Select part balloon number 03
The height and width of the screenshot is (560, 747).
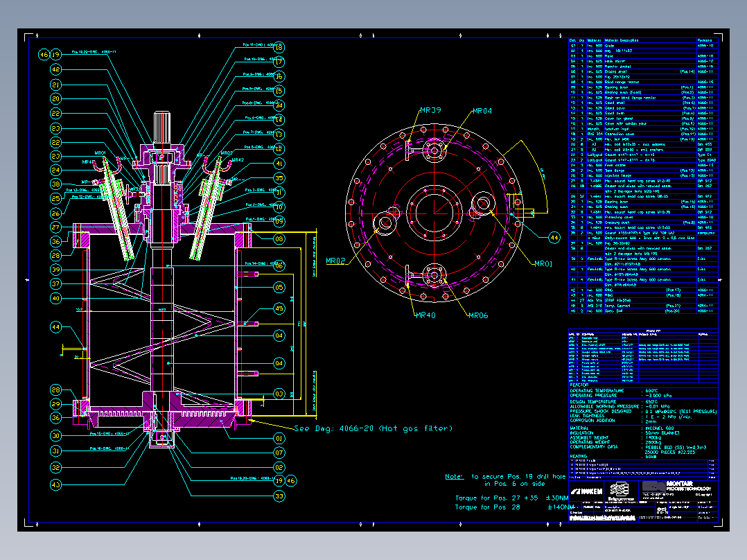click(x=279, y=394)
